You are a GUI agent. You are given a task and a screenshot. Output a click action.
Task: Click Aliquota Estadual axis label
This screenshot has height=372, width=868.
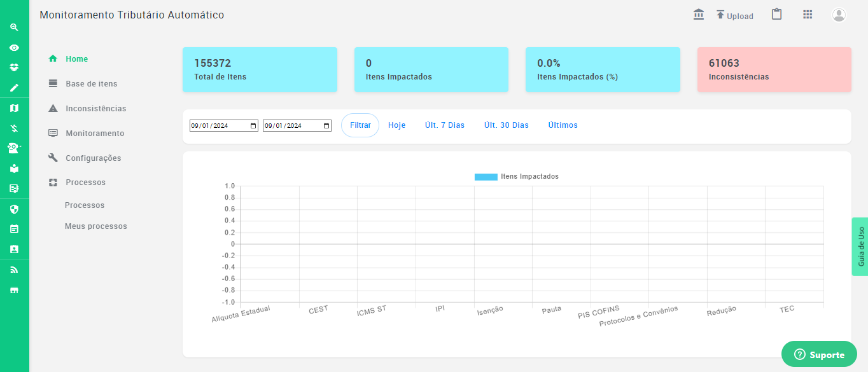241,314
